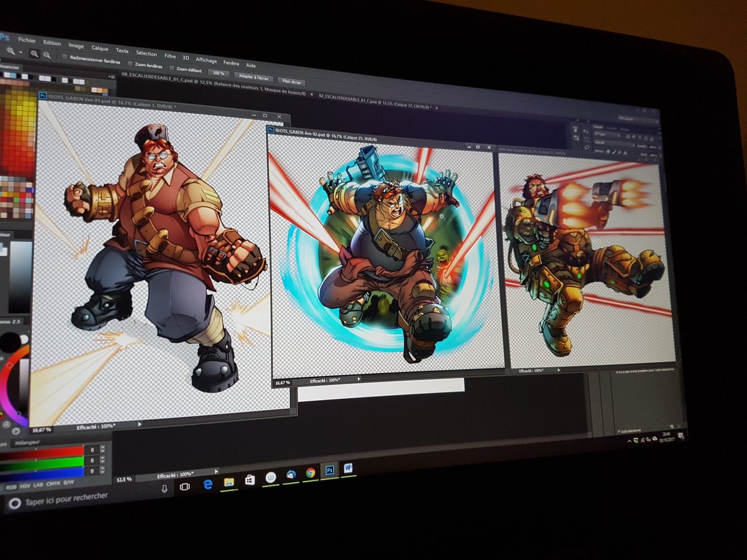Toggle the Outil sélectionné checkbox
The height and width of the screenshot is (560, 747).
coord(618,431)
